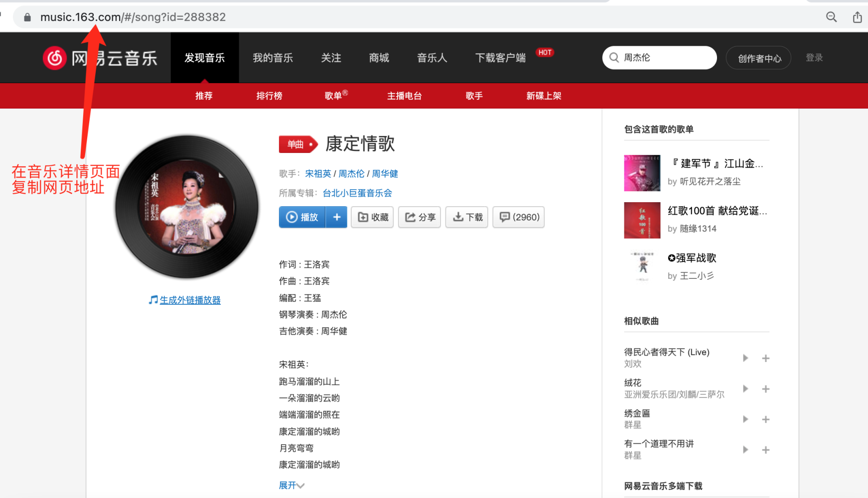Play similar song 得民心者得天下 (Live)
This screenshot has width=868, height=498.
pyautogui.click(x=745, y=358)
